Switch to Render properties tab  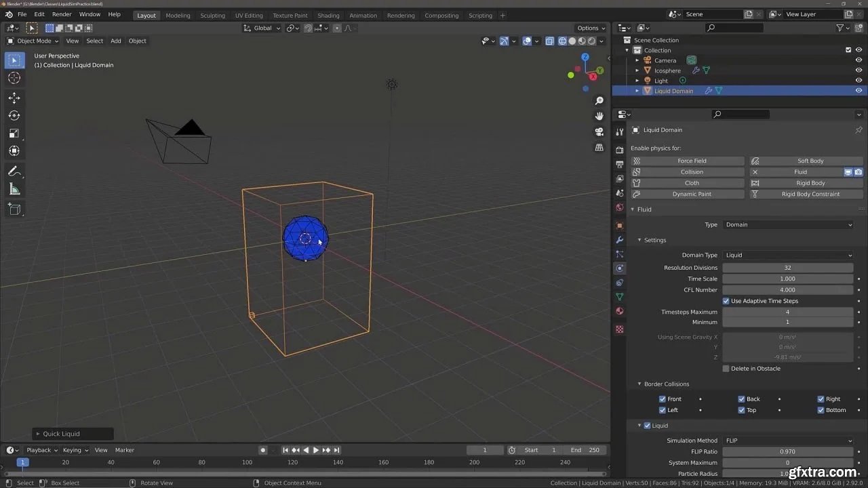click(619, 148)
